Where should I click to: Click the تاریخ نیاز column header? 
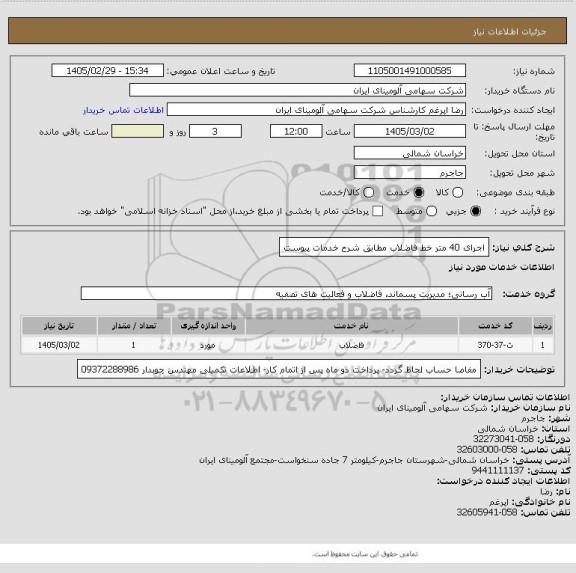tap(59, 326)
